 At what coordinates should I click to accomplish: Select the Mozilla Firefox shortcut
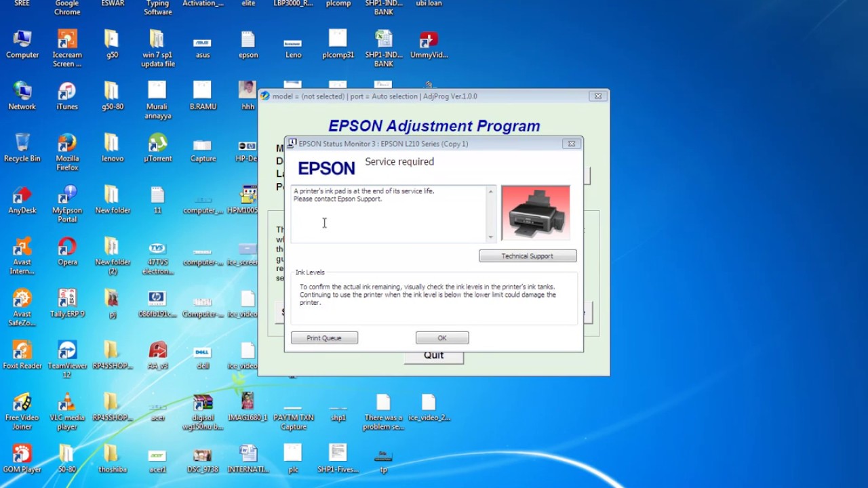(67, 152)
